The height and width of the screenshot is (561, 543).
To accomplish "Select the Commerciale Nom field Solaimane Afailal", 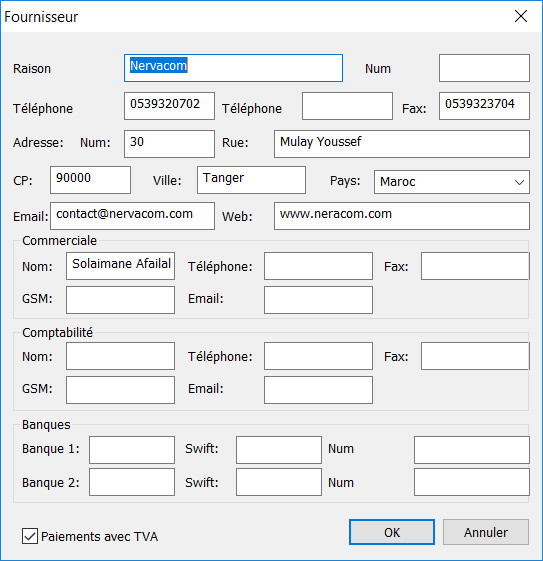I will coord(120,266).
